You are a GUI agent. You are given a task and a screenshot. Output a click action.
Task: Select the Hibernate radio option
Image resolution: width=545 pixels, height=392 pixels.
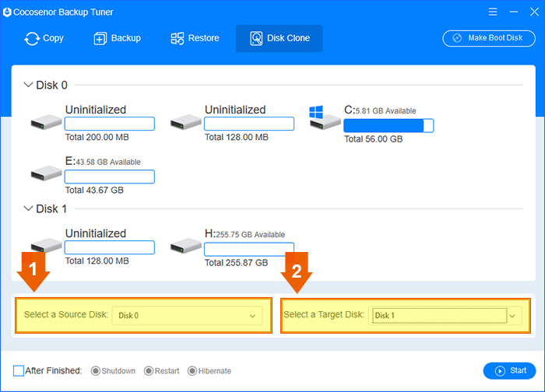coord(209,371)
